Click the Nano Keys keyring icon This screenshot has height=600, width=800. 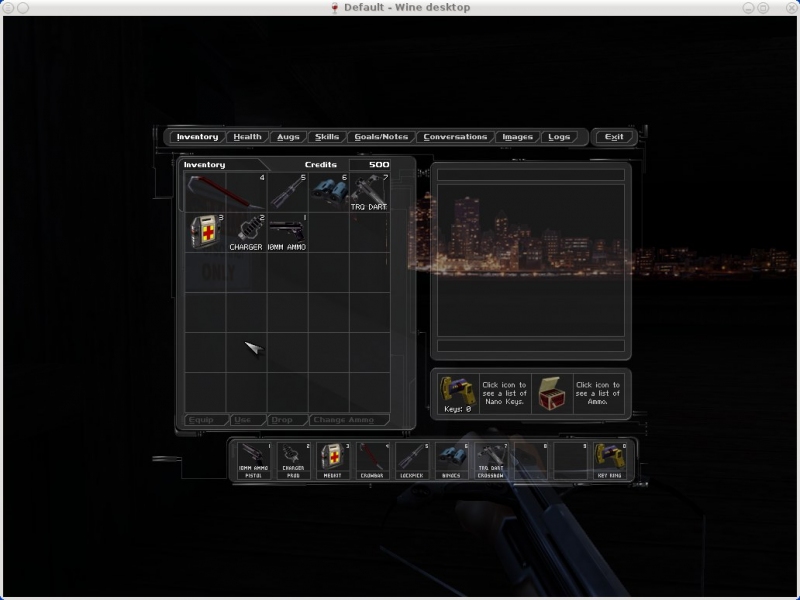[x=456, y=392]
